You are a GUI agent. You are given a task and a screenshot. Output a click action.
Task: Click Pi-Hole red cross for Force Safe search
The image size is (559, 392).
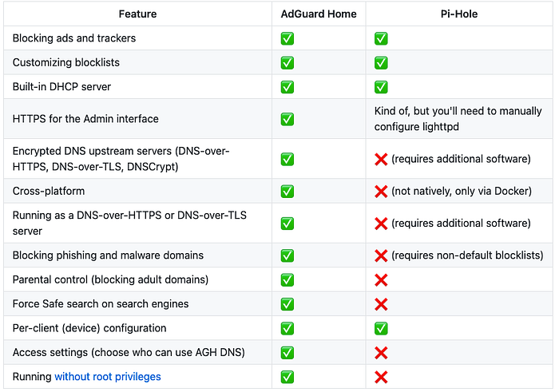(381, 304)
